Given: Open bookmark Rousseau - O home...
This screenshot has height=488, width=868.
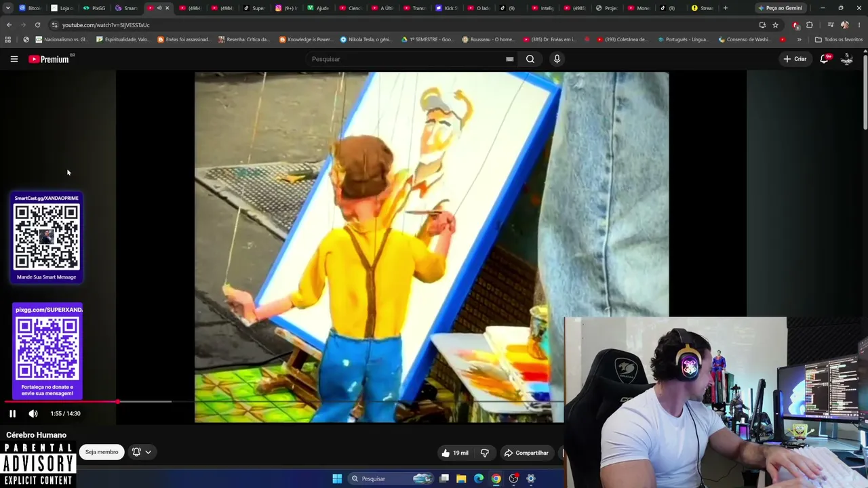Looking at the screenshot, I should (x=488, y=39).
